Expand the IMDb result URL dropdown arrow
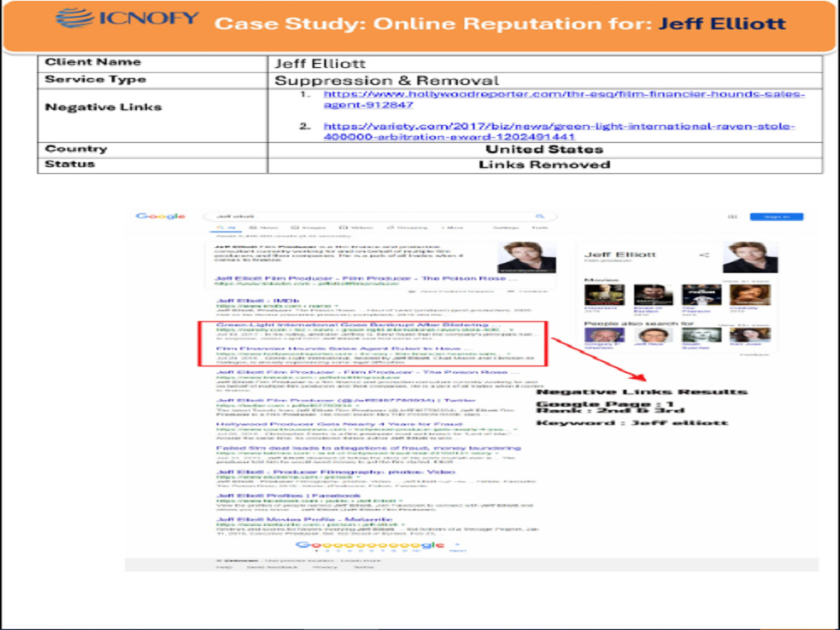The height and width of the screenshot is (630, 840). (x=336, y=306)
